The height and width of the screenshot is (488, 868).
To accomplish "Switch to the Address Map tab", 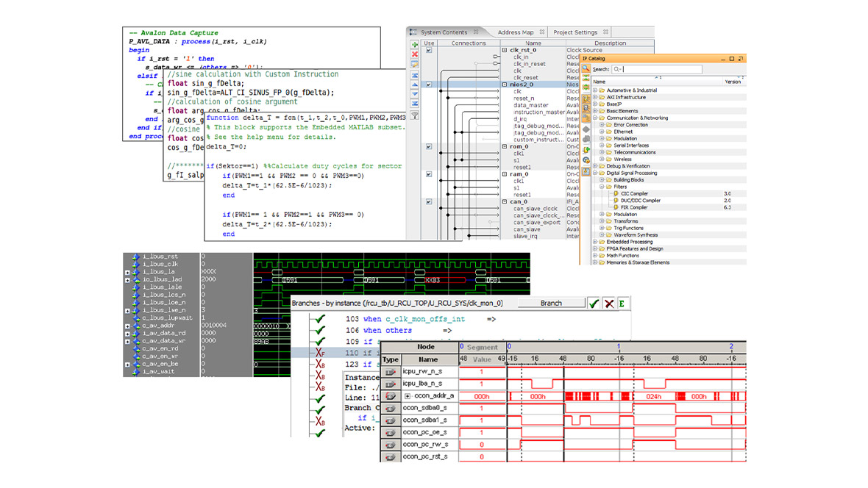I will tap(515, 32).
